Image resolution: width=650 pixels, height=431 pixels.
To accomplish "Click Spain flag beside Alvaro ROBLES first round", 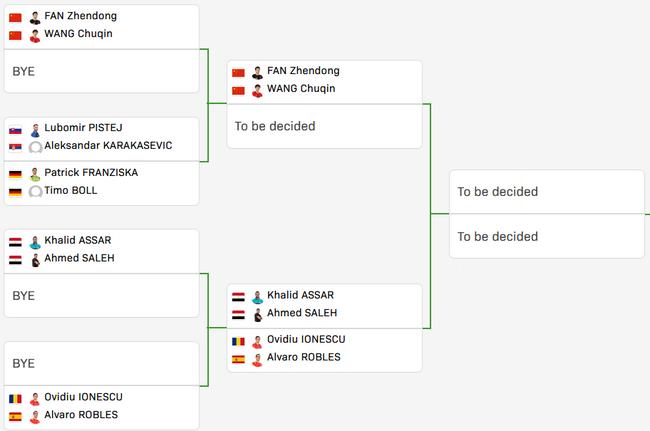I will (15, 416).
